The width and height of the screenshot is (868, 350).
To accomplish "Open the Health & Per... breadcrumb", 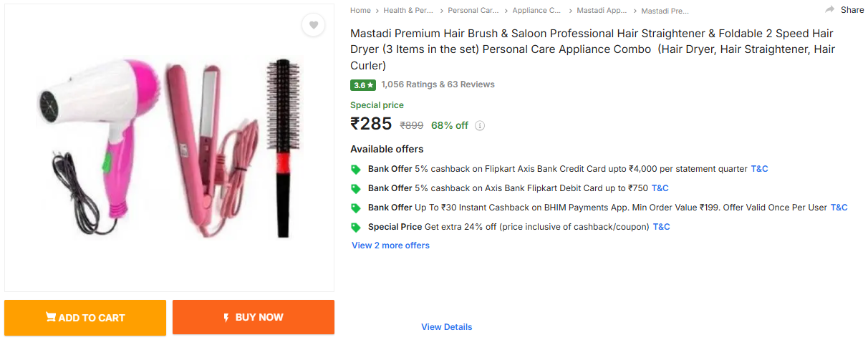I will pos(408,11).
